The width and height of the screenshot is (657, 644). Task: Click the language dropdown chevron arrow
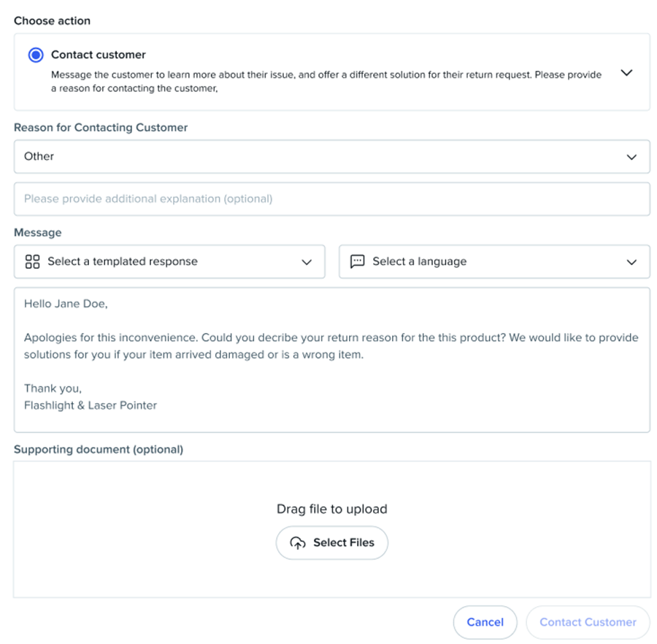pyautogui.click(x=631, y=262)
